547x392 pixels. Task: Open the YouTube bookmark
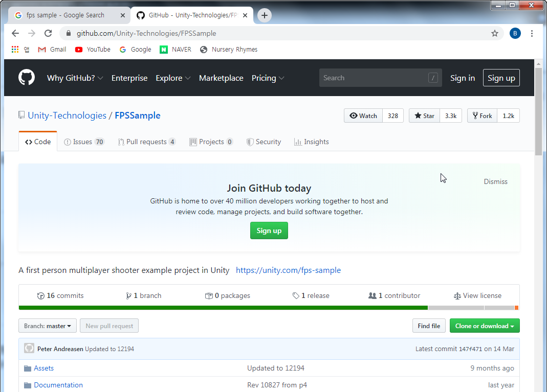pos(93,50)
